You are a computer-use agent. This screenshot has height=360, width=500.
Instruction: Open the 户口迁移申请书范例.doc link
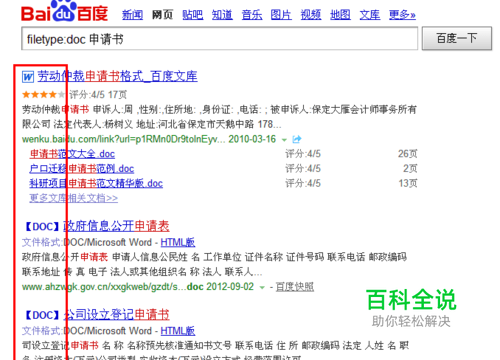[82, 169]
